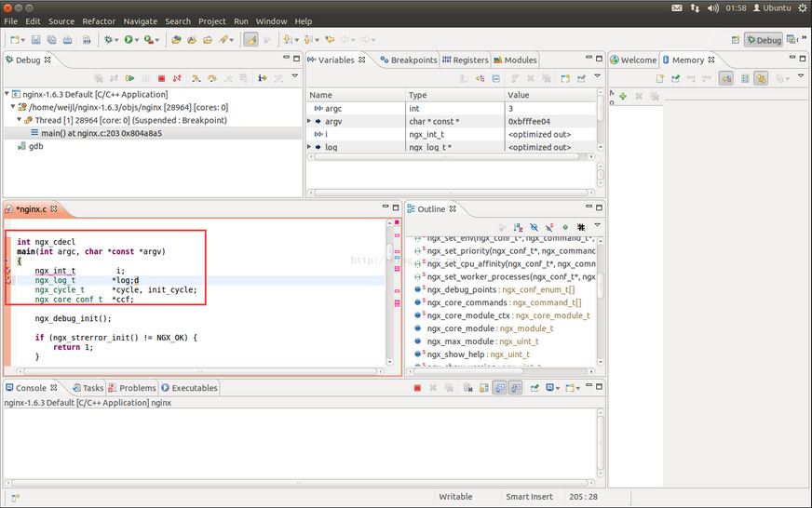Open the Run launch dropdown arrow
The height and width of the screenshot is (508, 812).
click(137, 40)
